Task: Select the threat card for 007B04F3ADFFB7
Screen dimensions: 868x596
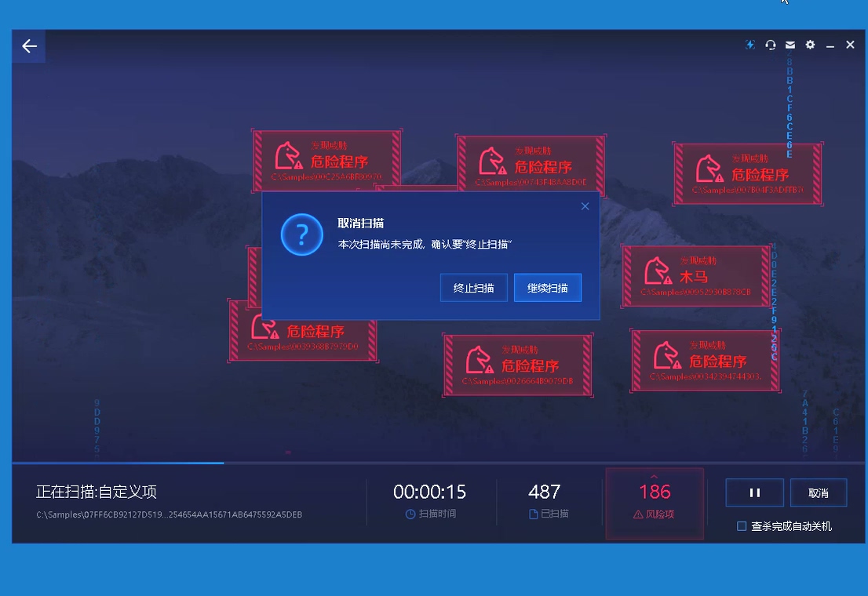Action: coord(748,174)
